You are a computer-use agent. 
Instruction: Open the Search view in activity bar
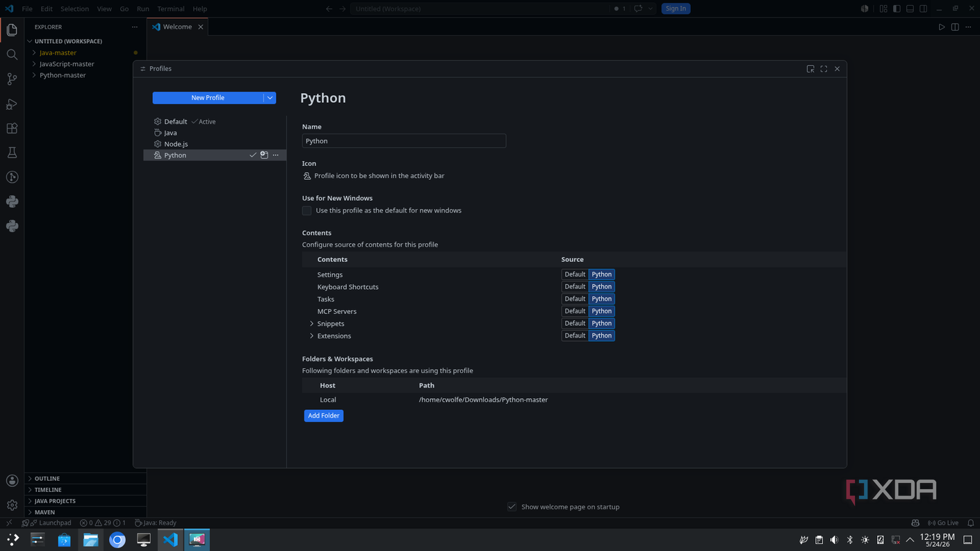[12, 54]
